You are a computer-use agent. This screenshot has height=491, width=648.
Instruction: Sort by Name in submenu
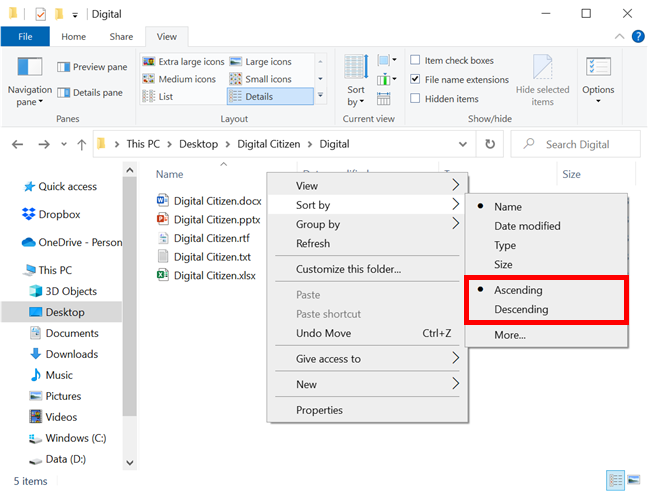tap(546, 207)
